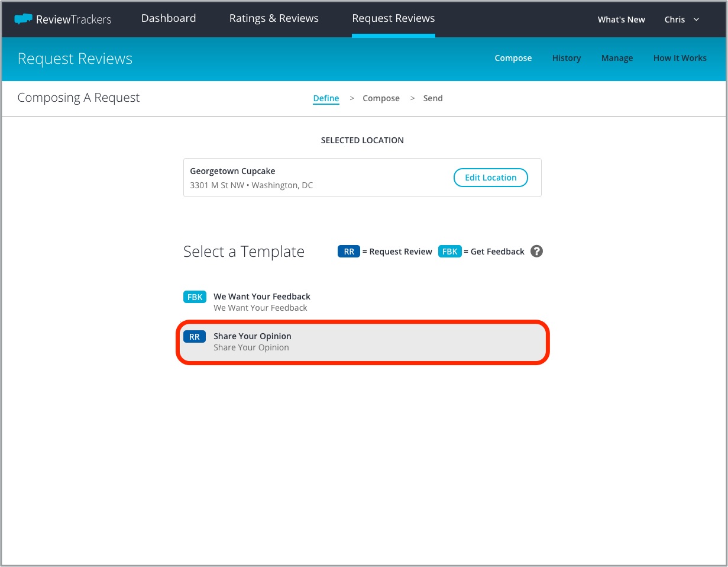
Task: Click the '= Request Review' legend text
Action: [397, 252]
